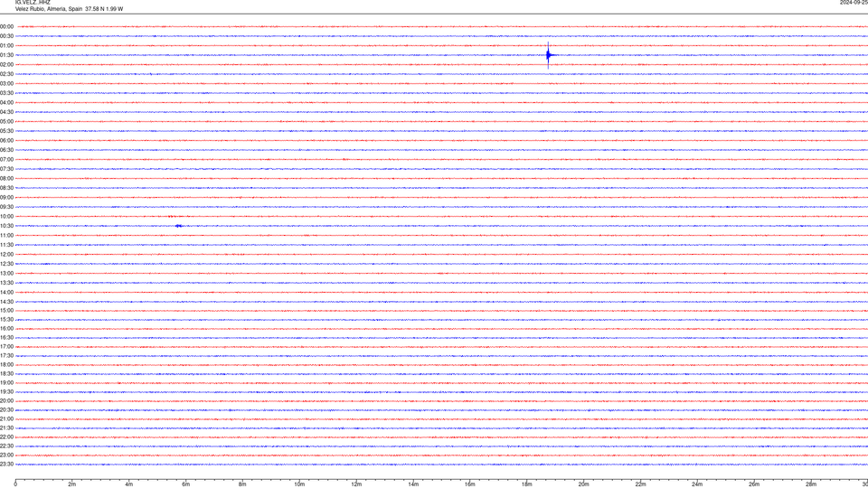Click the '00:30' row time label
868x488 pixels.
click(6, 36)
